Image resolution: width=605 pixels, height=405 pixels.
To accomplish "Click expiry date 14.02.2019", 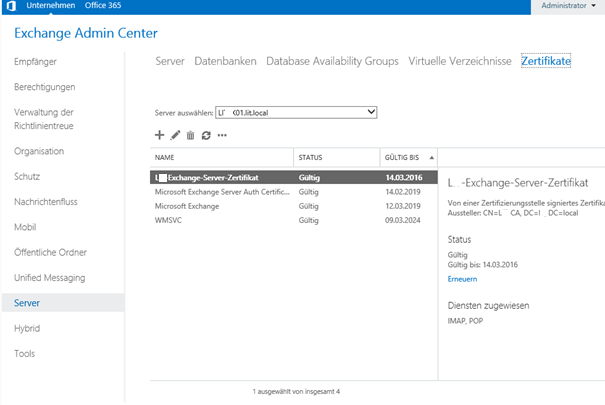I will tap(403, 192).
